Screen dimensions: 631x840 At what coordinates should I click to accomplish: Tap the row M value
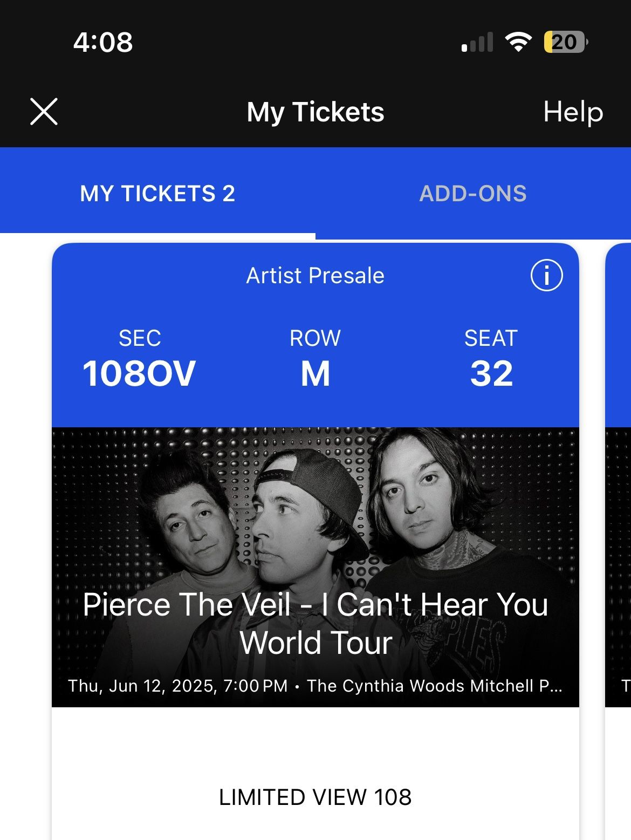coord(315,373)
